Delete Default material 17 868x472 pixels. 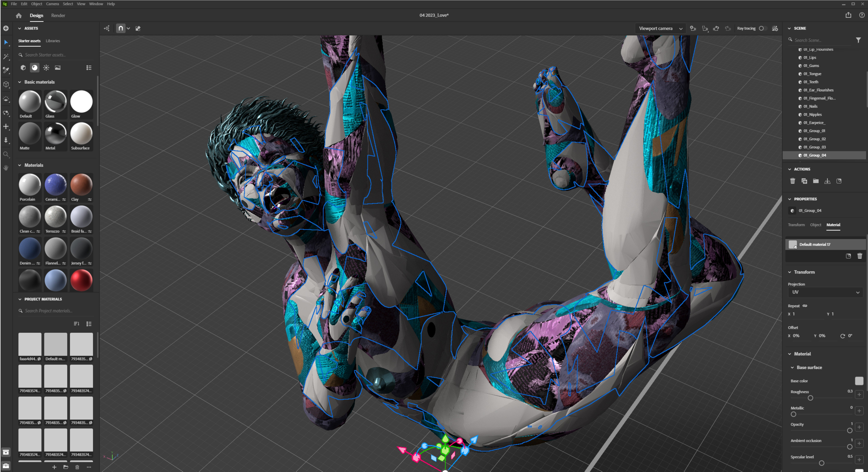point(860,256)
